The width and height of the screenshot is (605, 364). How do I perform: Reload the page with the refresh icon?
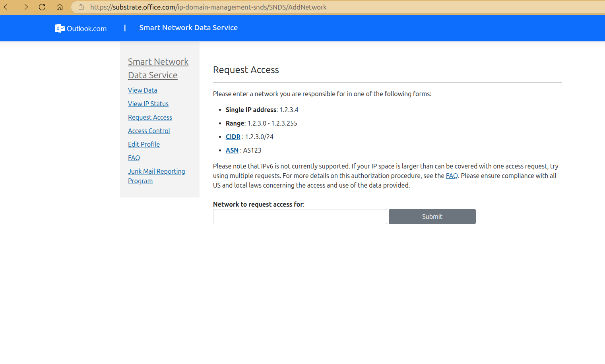point(42,7)
